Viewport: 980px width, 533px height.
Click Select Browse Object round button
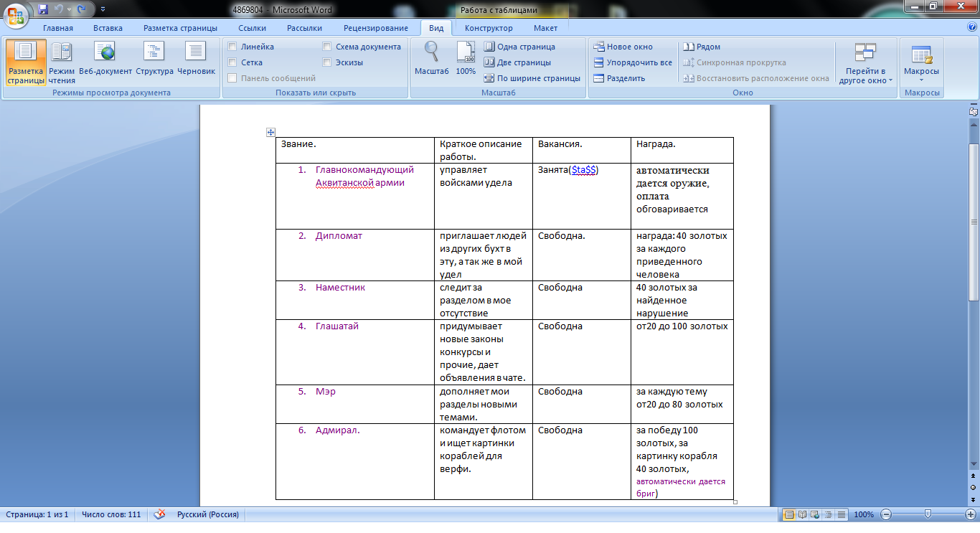click(x=974, y=487)
